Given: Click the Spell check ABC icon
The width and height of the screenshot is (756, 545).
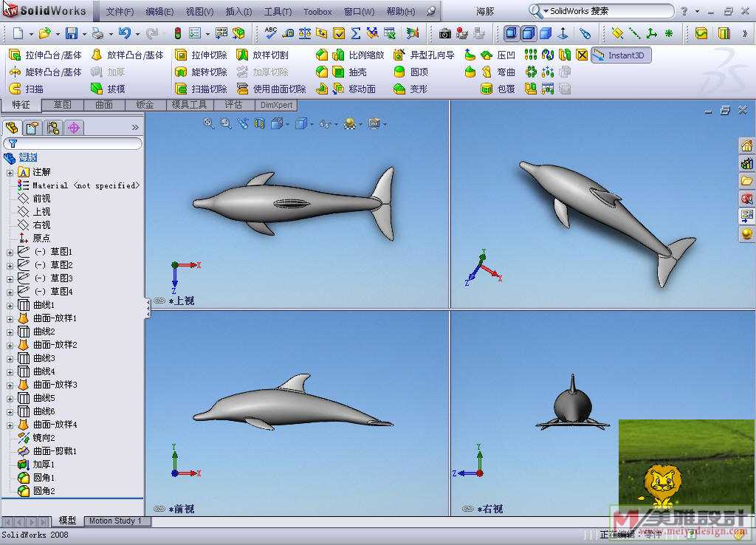Looking at the screenshot, I should (271, 32).
